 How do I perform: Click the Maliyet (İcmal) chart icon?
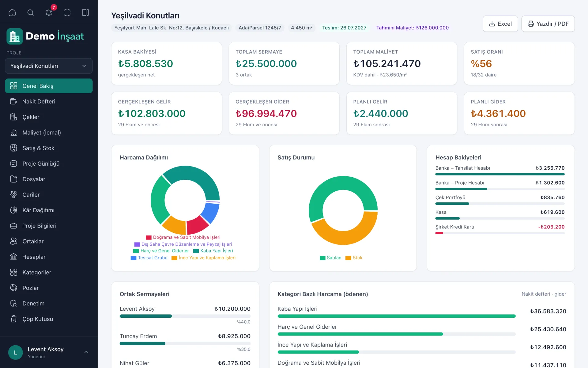pos(13,132)
